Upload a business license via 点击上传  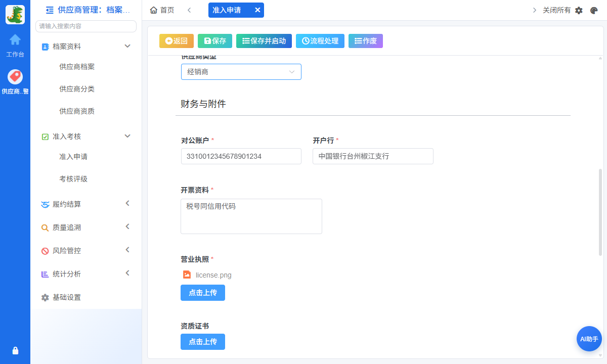point(203,293)
